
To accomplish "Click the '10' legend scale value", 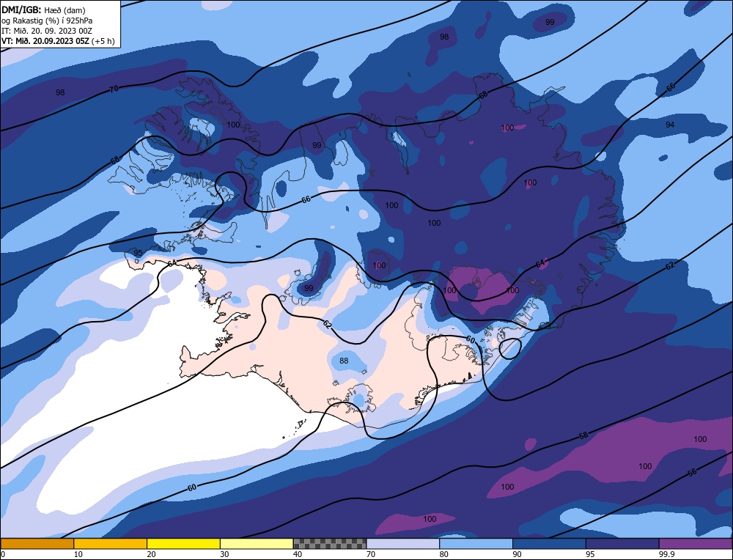I will (x=78, y=554).
